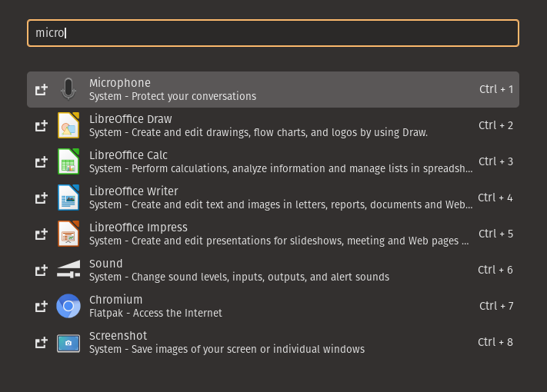Image resolution: width=547 pixels, height=392 pixels.
Task: Select the "Screenshot" result title
Action: [118, 336]
